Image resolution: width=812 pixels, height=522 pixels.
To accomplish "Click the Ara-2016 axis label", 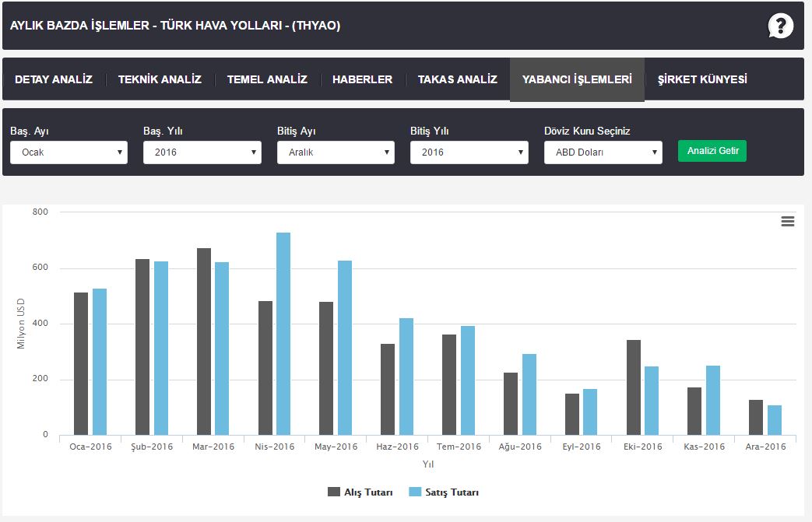I will (x=765, y=447).
